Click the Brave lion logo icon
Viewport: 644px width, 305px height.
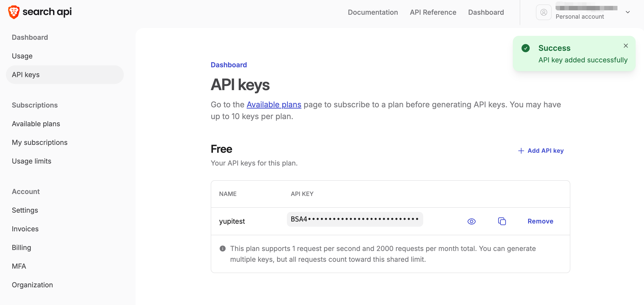(x=14, y=12)
